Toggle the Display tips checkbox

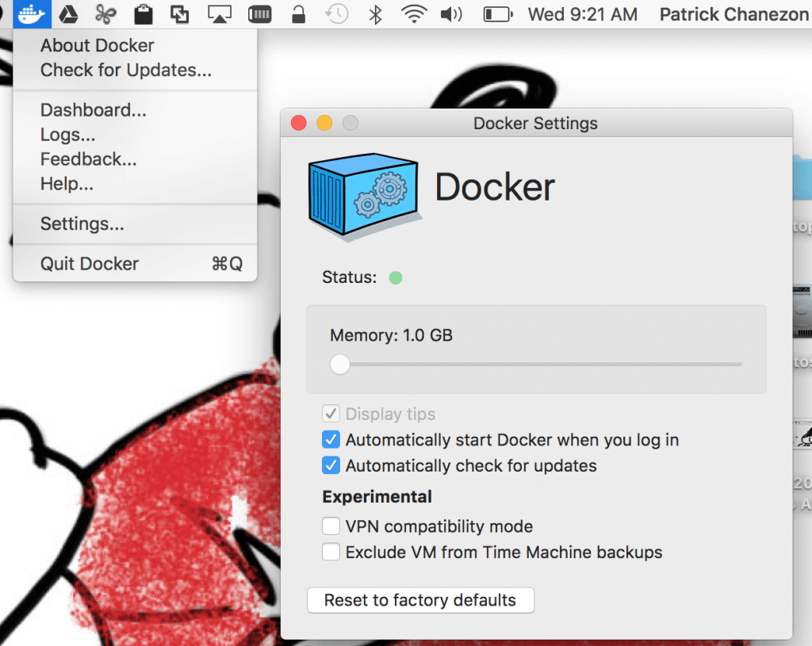(x=331, y=414)
